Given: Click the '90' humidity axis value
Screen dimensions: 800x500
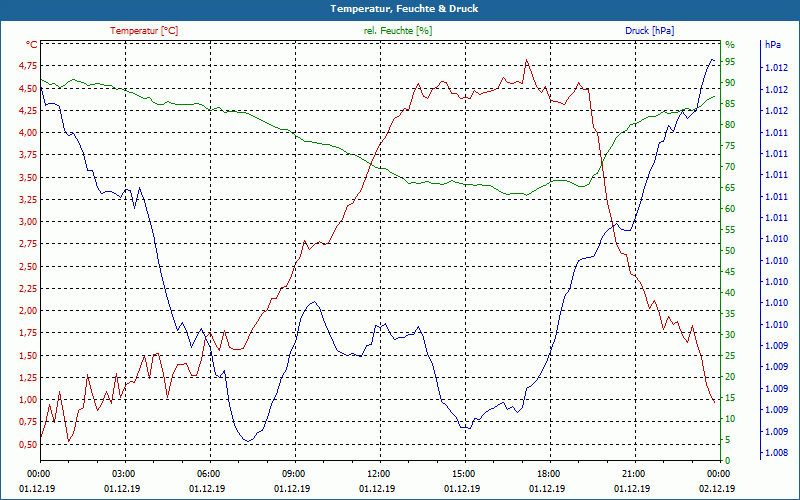Looking at the screenshot, I should pyautogui.click(x=730, y=83).
